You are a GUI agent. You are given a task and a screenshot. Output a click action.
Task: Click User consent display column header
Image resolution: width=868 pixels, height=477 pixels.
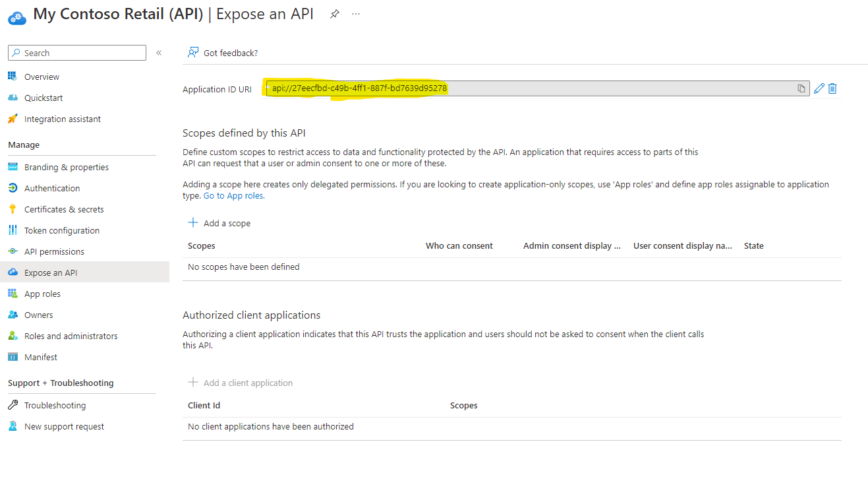pyautogui.click(x=683, y=245)
